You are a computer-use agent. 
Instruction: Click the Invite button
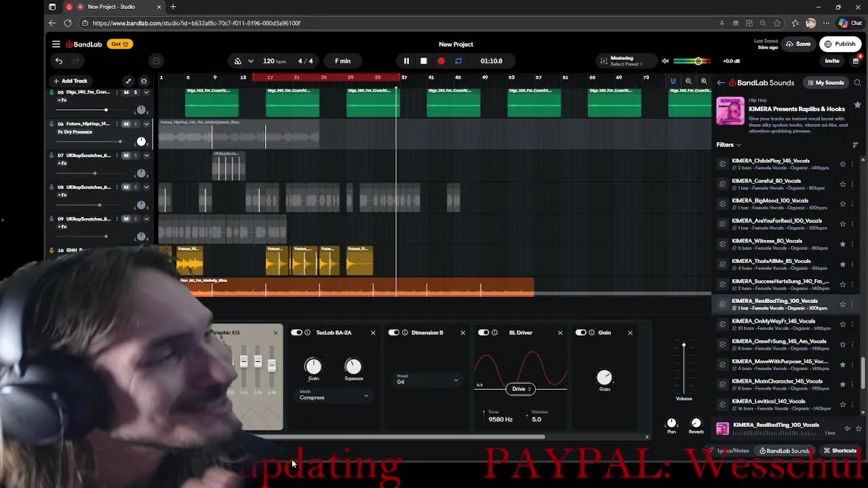tap(832, 61)
